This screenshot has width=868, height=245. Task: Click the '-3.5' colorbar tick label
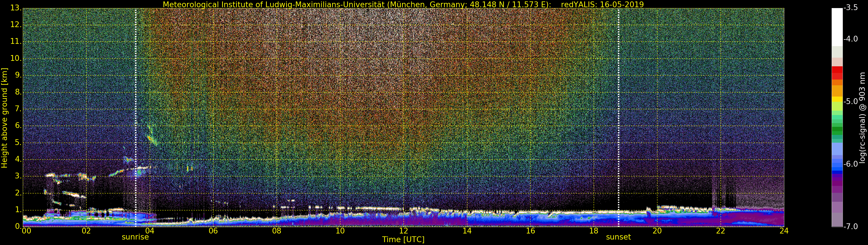coord(851,8)
